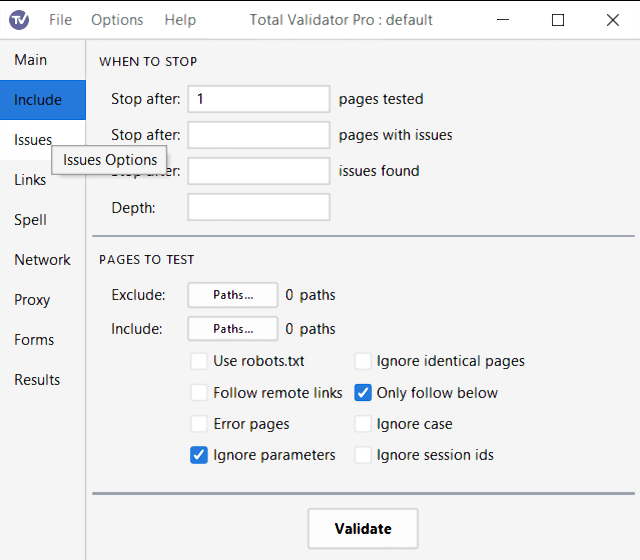Switch to the Links tab
The height and width of the screenshot is (560, 640).
click(x=30, y=180)
